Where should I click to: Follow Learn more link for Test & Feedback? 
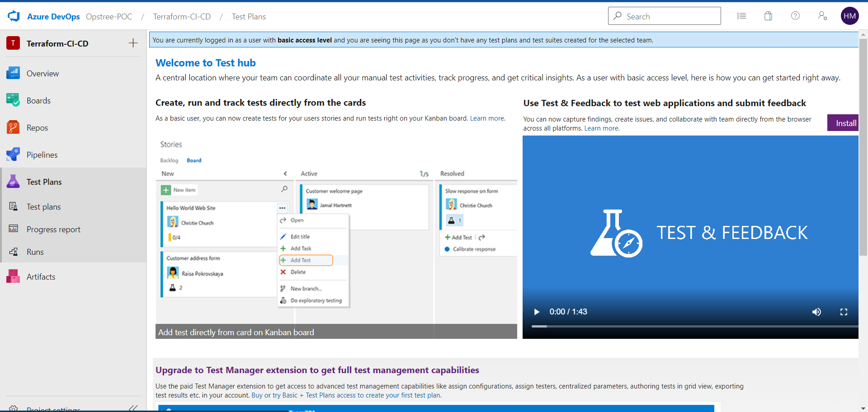[601, 128]
